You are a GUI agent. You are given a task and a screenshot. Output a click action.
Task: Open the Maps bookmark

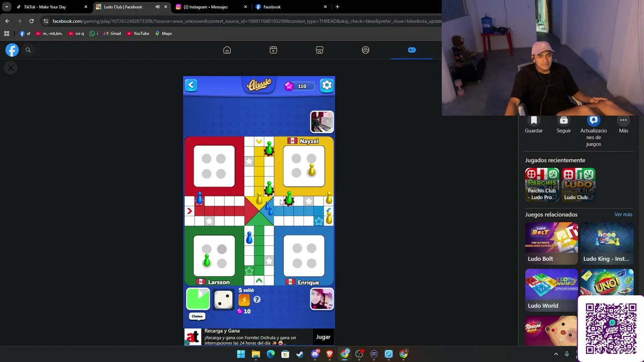click(x=164, y=34)
